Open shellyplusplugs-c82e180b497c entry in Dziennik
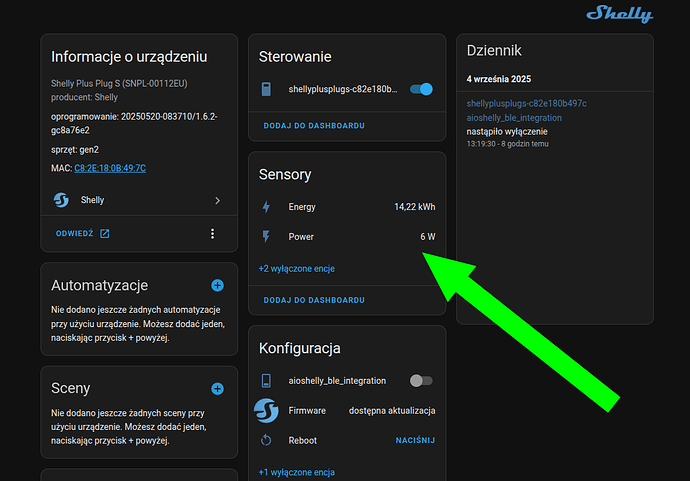 526,103
